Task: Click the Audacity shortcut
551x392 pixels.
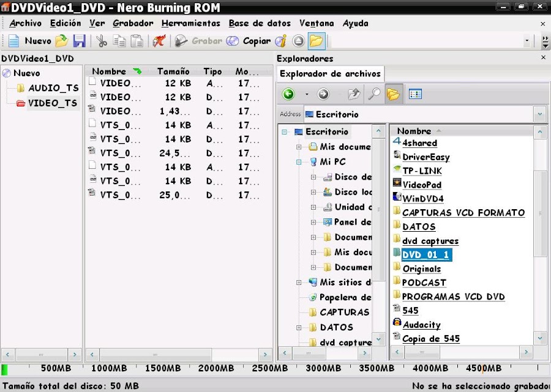Action: 421,325
